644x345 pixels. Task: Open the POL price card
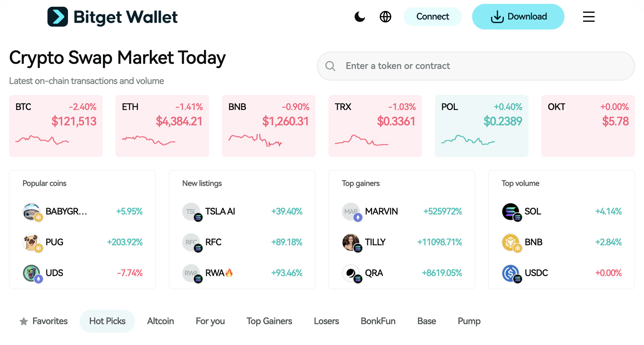tap(481, 126)
